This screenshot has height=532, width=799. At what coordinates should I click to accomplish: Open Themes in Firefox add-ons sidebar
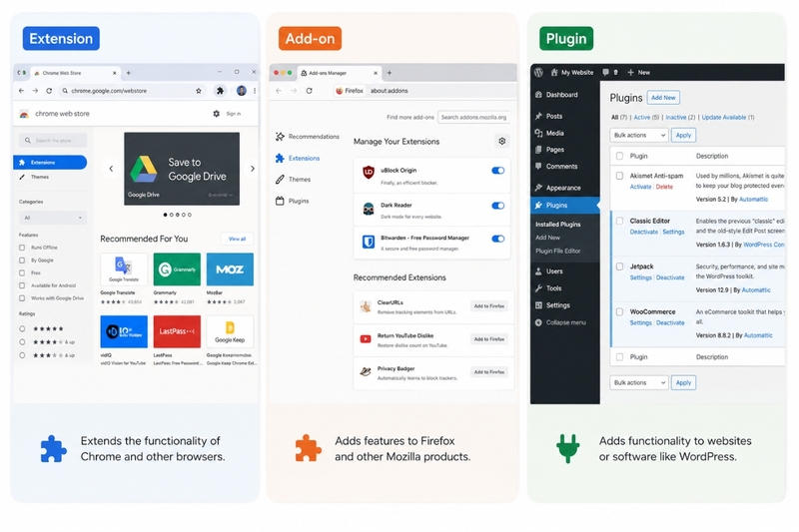click(x=294, y=180)
